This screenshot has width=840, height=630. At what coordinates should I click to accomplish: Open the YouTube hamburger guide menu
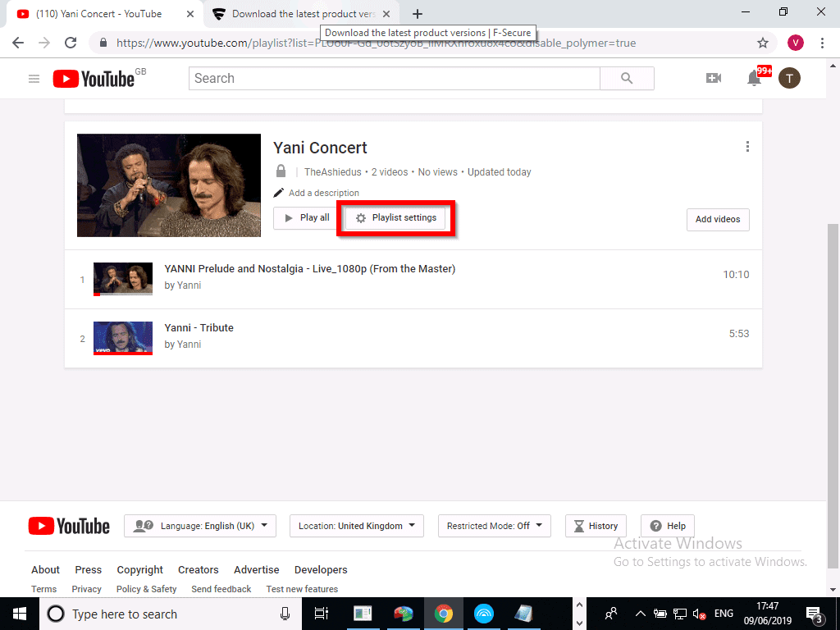tap(34, 79)
